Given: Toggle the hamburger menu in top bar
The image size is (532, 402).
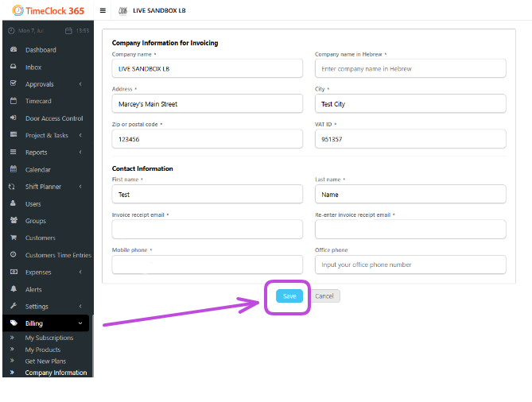Looking at the screenshot, I should (x=103, y=10).
